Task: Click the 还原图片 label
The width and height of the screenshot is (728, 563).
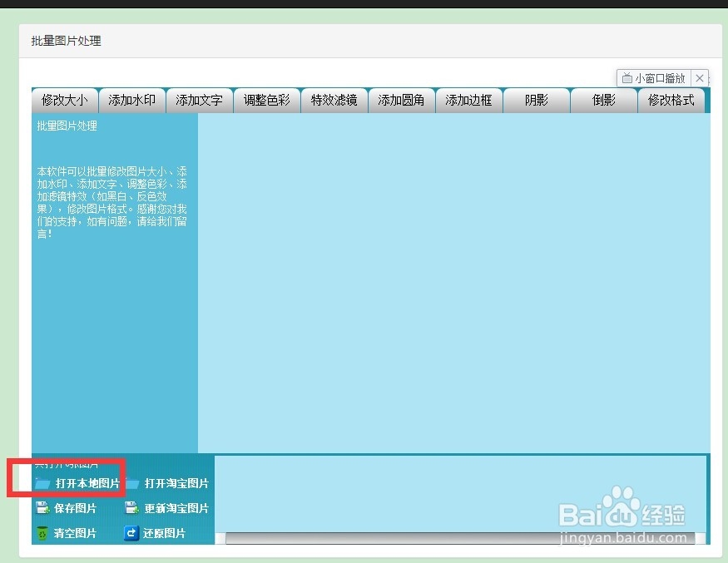Action: pos(164,533)
